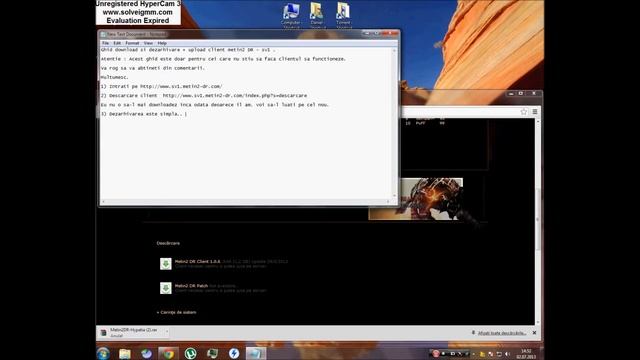
Task: Open uTorrent from the taskbar
Action: pyautogui.click(x=190, y=353)
